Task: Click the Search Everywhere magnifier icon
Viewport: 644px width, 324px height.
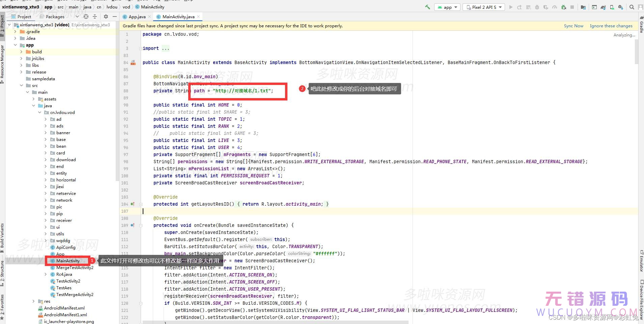Action: [632, 7]
